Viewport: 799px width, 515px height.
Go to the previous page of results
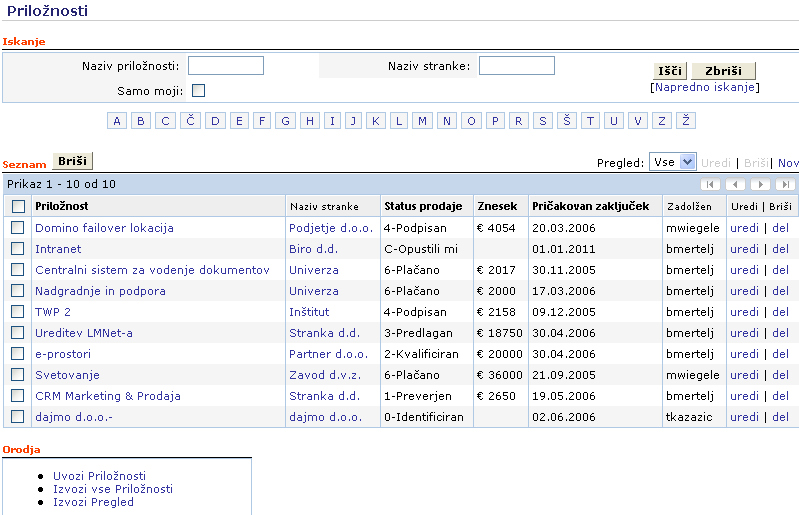pyautogui.click(x=735, y=184)
